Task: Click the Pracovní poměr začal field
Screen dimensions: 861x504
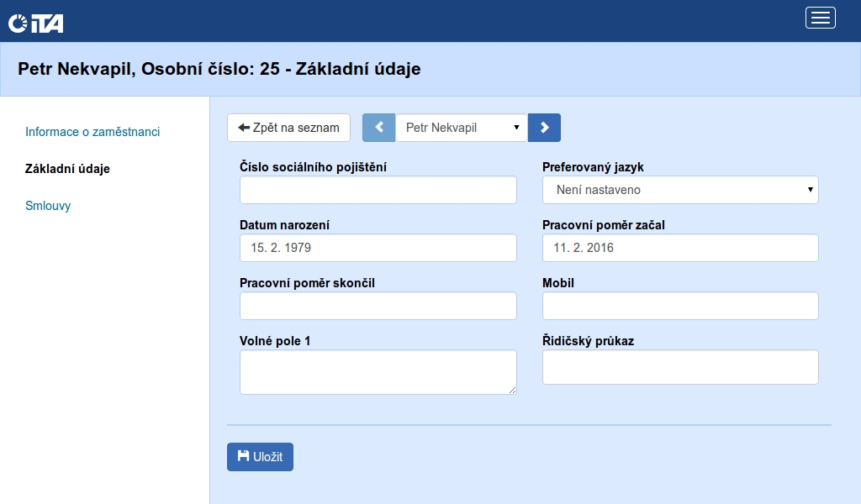Action: pos(679,248)
